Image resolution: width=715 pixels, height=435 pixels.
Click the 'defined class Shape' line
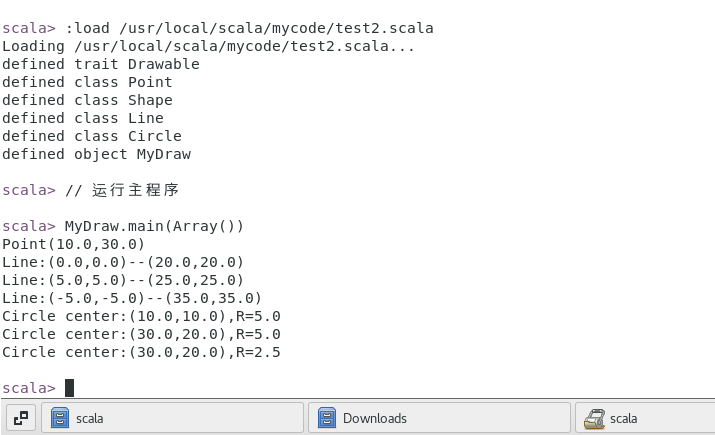click(87, 100)
